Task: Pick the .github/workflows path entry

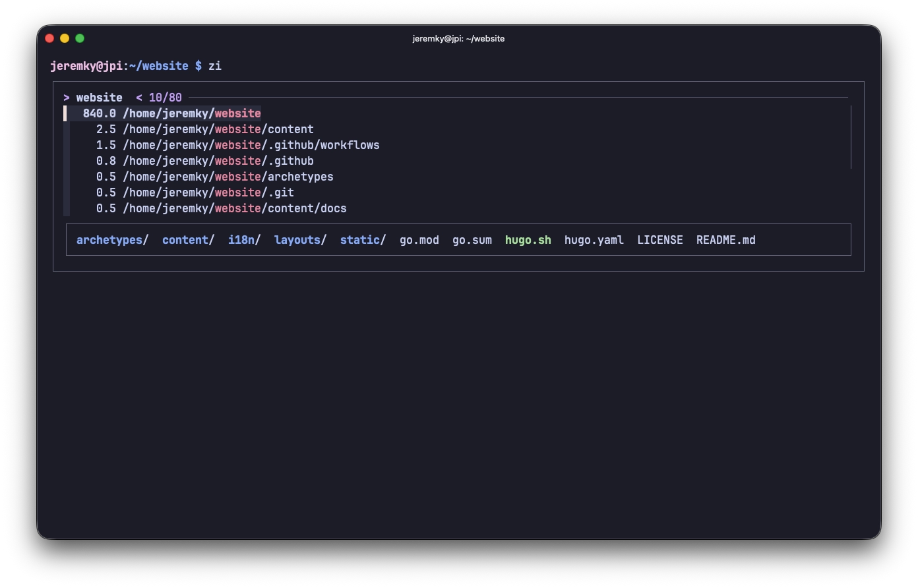Action: point(237,145)
